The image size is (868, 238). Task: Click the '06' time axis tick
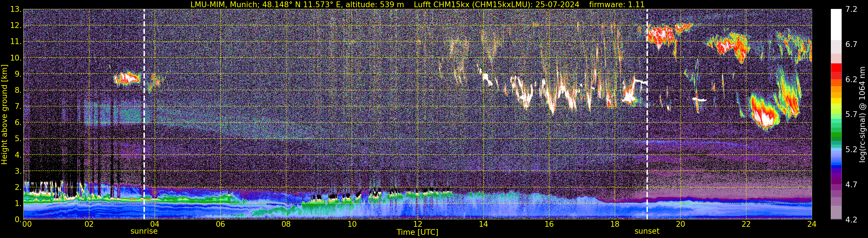pyautogui.click(x=220, y=224)
